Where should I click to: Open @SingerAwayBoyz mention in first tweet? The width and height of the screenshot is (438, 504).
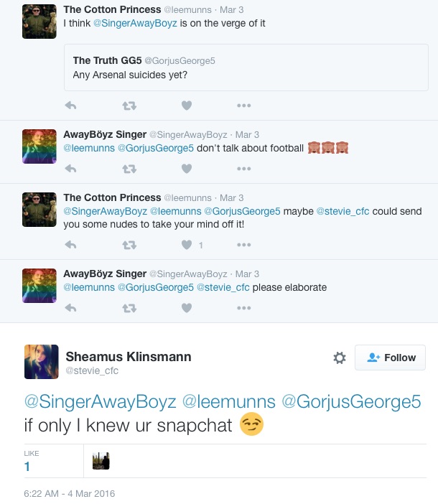point(135,23)
